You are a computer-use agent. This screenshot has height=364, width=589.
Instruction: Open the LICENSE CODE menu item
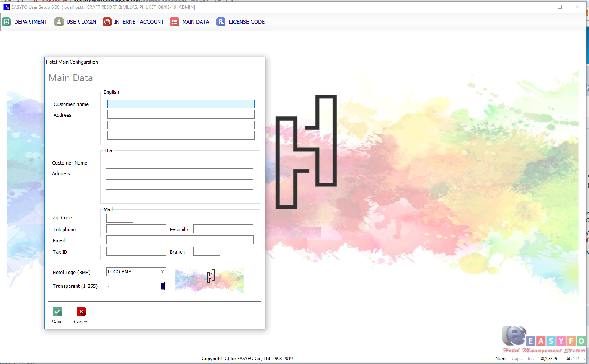click(x=247, y=22)
